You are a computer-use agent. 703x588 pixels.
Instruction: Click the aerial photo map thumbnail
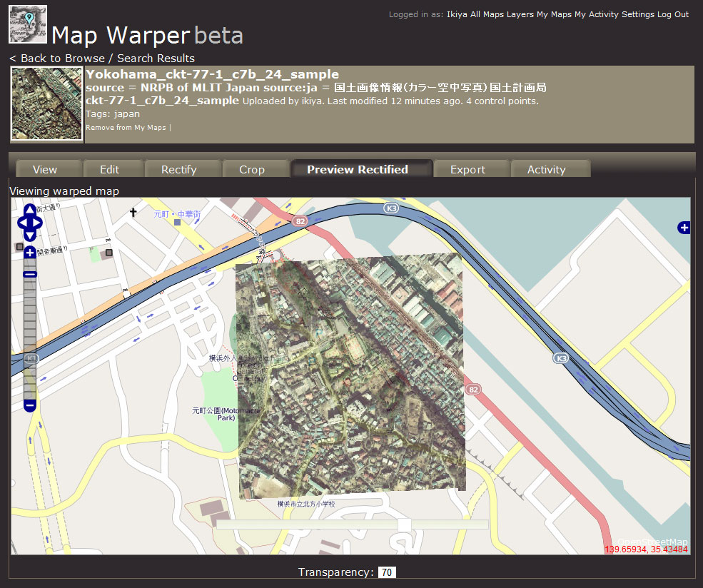click(x=46, y=104)
